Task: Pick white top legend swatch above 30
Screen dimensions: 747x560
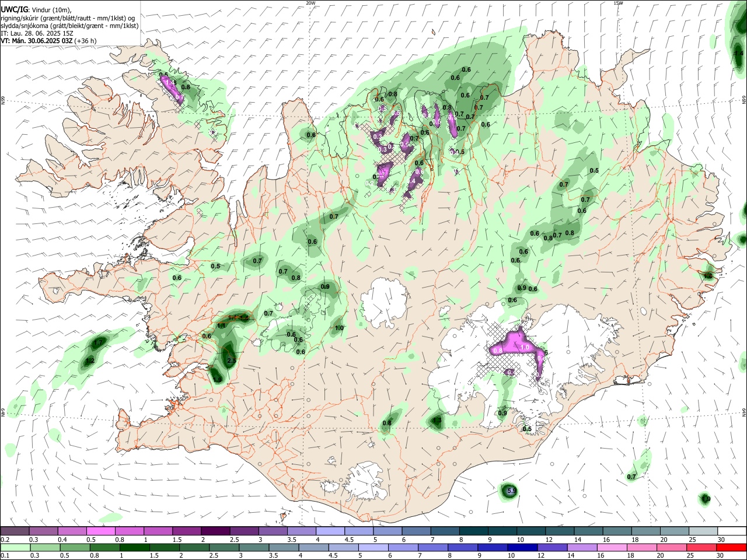Action: (x=731, y=531)
